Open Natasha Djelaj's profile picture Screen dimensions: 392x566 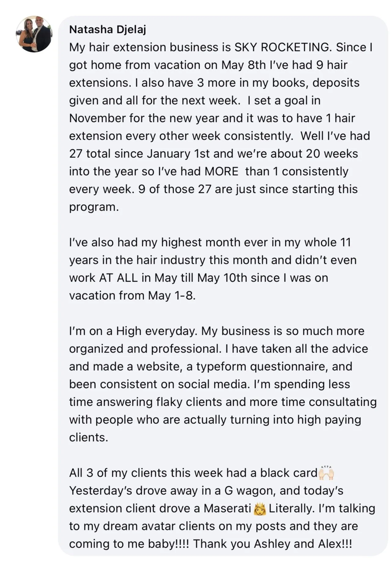(34, 34)
